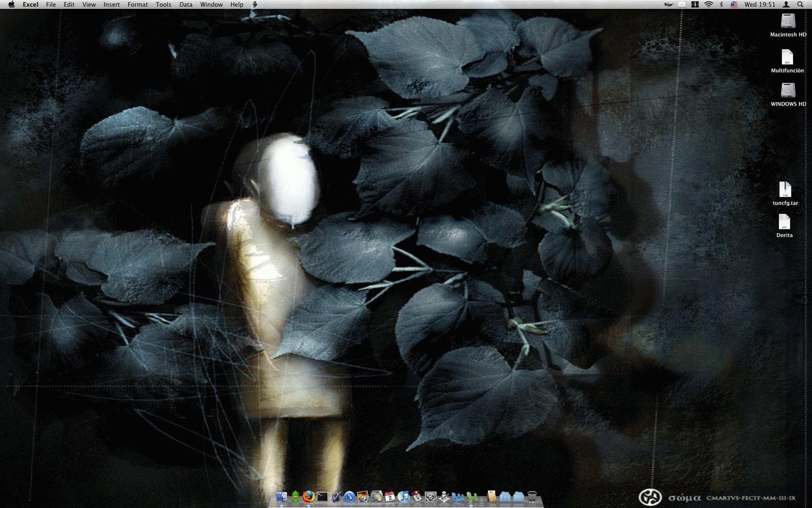Launch Terminal from the dock

pyautogui.click(x=322, y=497)
